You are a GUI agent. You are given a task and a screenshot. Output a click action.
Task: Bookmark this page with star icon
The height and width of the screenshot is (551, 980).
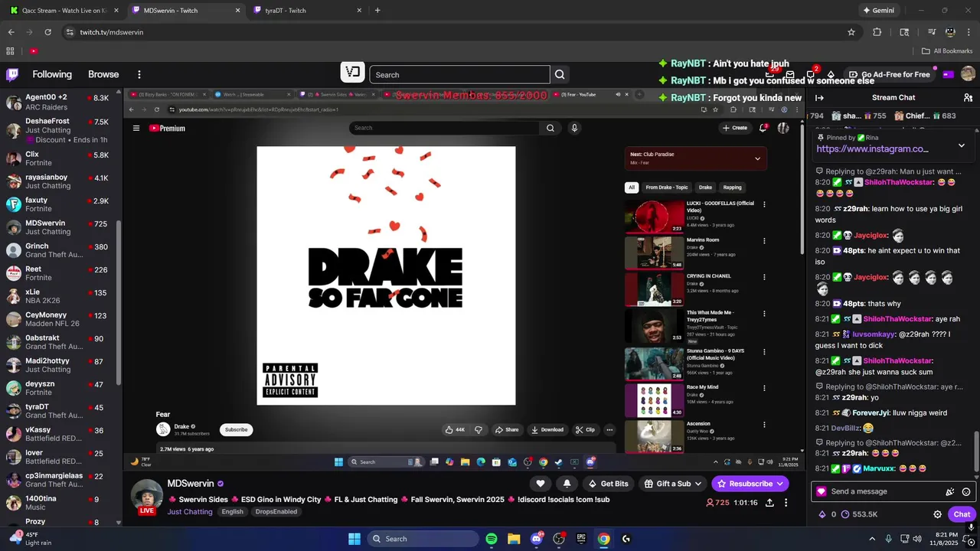point(851,32)
